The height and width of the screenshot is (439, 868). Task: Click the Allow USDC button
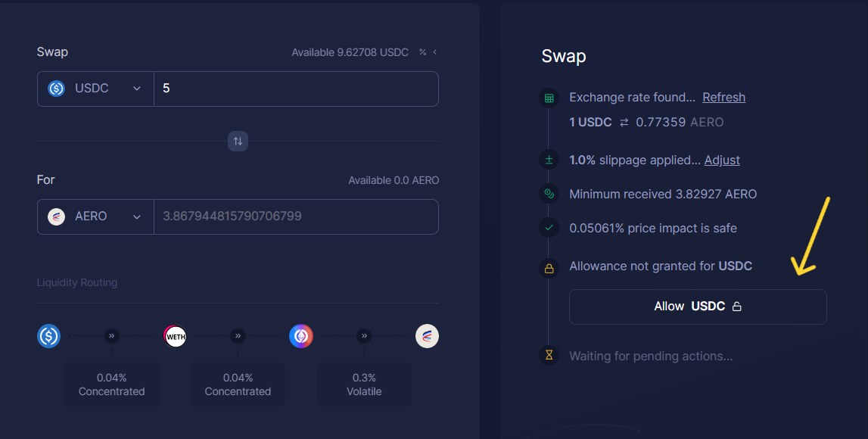coord(697,306)
